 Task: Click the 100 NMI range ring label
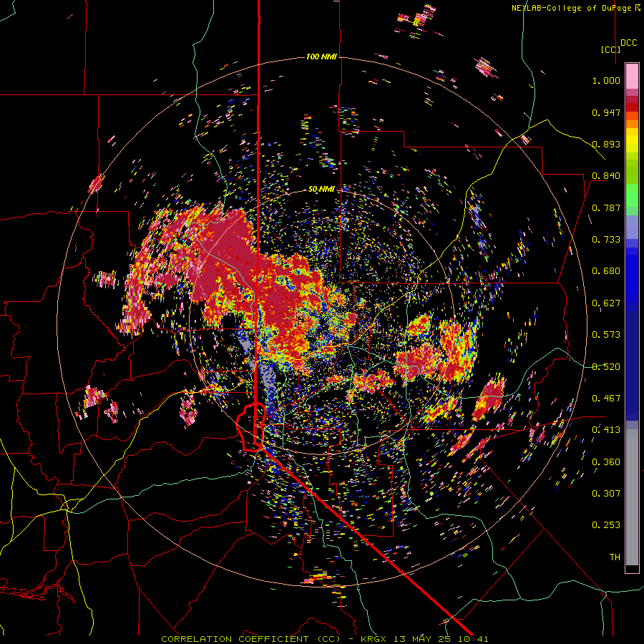(321, 57)
